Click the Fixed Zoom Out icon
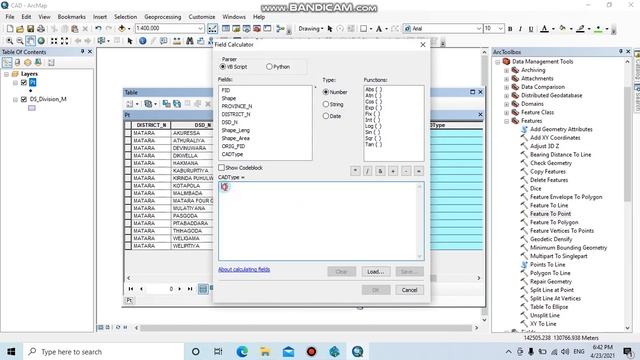The image size is (640, 360). (64, 41)
